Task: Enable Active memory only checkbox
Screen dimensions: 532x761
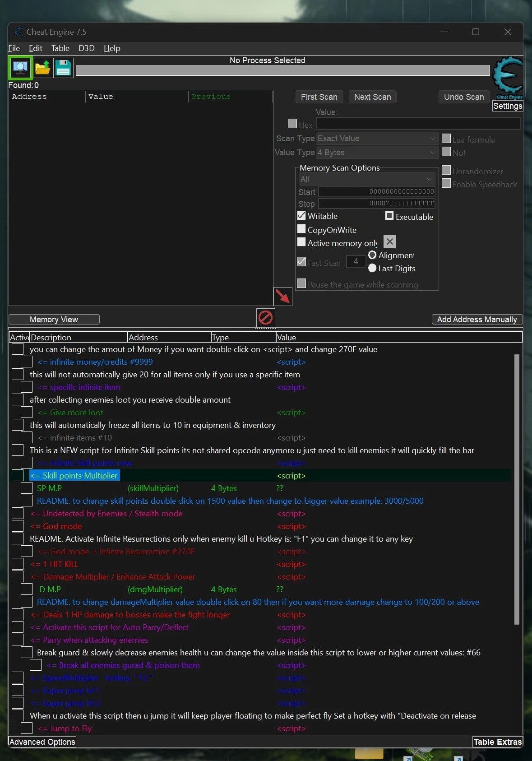Action: (301, 242)
